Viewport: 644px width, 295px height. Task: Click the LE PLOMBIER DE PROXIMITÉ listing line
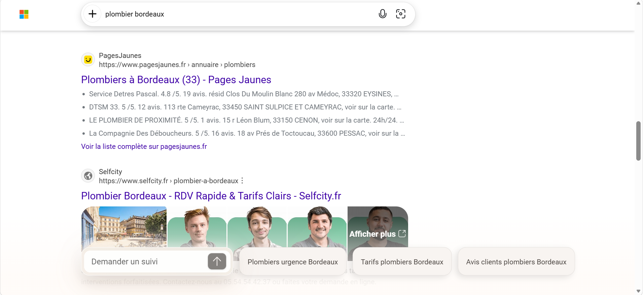(247, 120)
